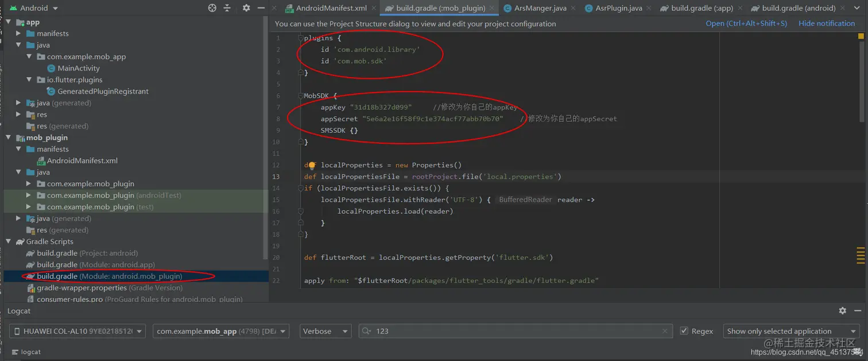Click line number 13 in the gutter
Image resolution: width=868 pixels, height=361 pixels.
276,176
